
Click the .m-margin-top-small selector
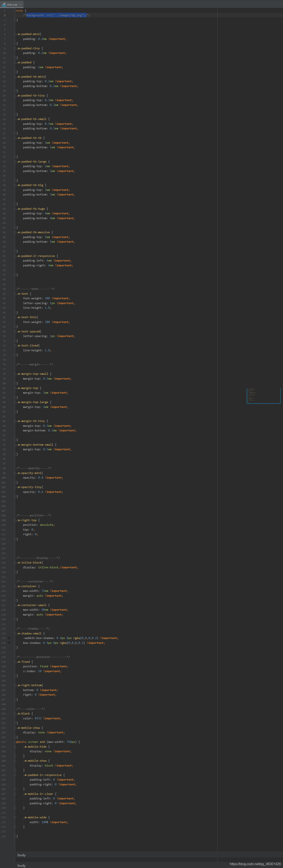pos(32,374)
